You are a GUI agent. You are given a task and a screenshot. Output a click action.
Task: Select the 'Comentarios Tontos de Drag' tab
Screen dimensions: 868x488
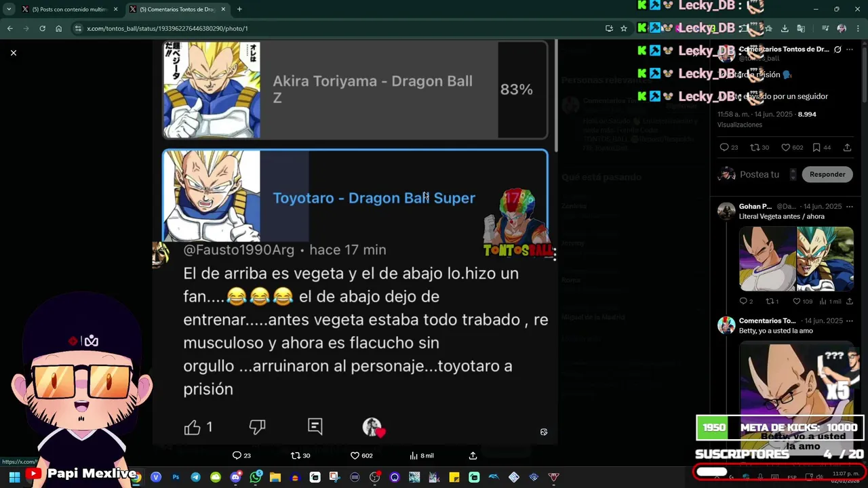(x=176, y=9)
